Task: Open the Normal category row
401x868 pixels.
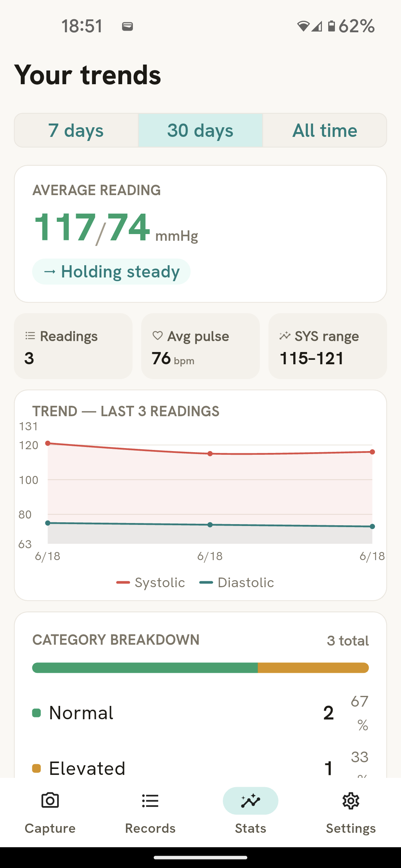Action: (x=200, y=713)
